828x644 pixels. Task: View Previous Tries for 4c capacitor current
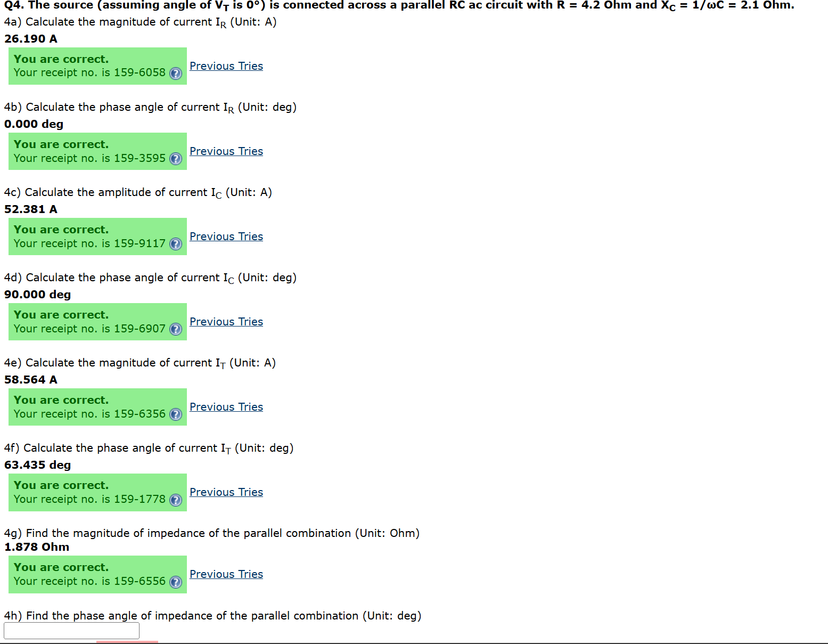tap(226, 237)
